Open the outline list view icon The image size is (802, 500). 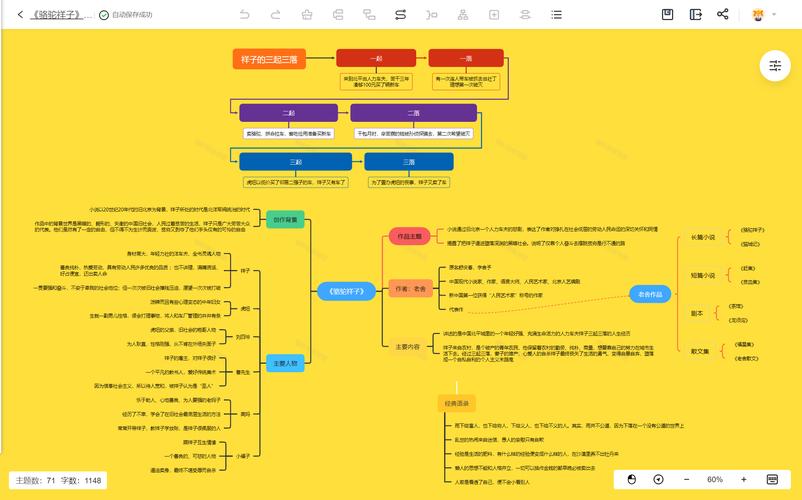click(556, 15)
